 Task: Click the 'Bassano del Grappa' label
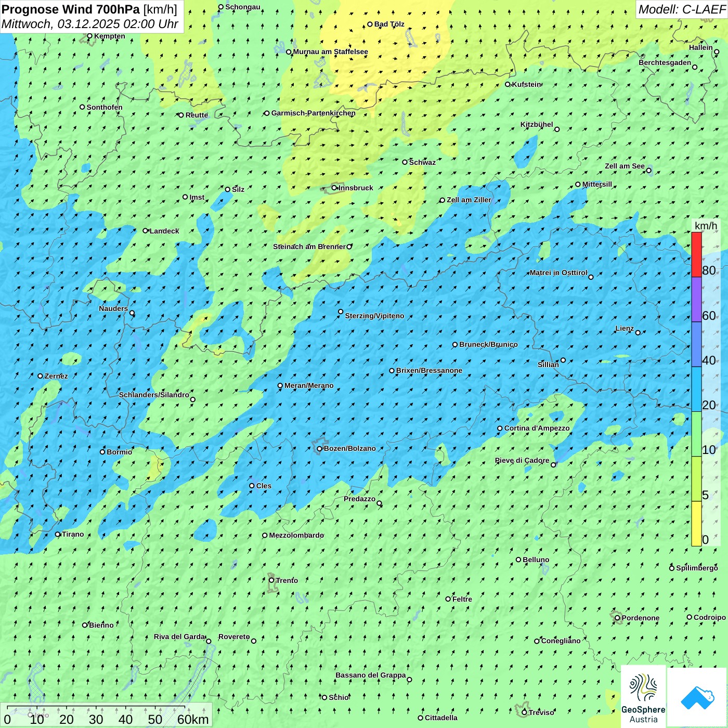(371, 675)
